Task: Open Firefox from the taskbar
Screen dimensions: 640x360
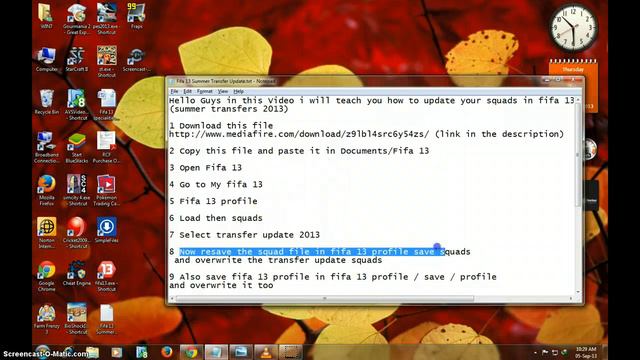Action: [166, 352]
